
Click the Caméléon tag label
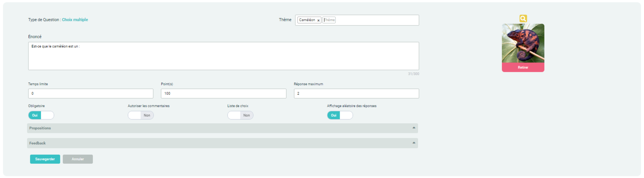(307, 20)
